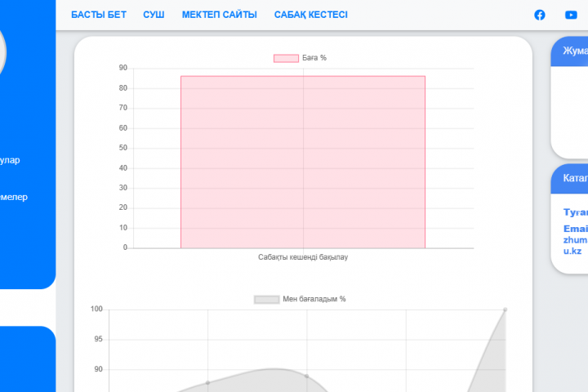Open the sidebar item ending in "улар"
The height and width of the screenshot is (392, 588).
(x=10, y=160)
